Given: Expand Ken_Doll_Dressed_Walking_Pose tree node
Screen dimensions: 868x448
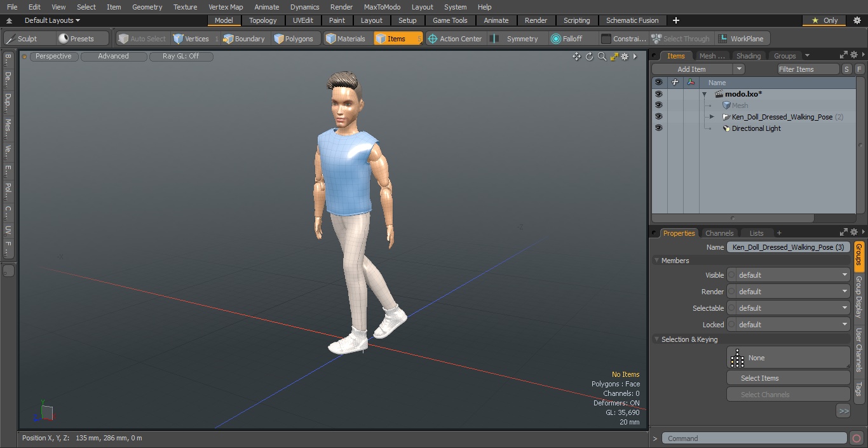Looking at the screenshot, I should (712, 117).
